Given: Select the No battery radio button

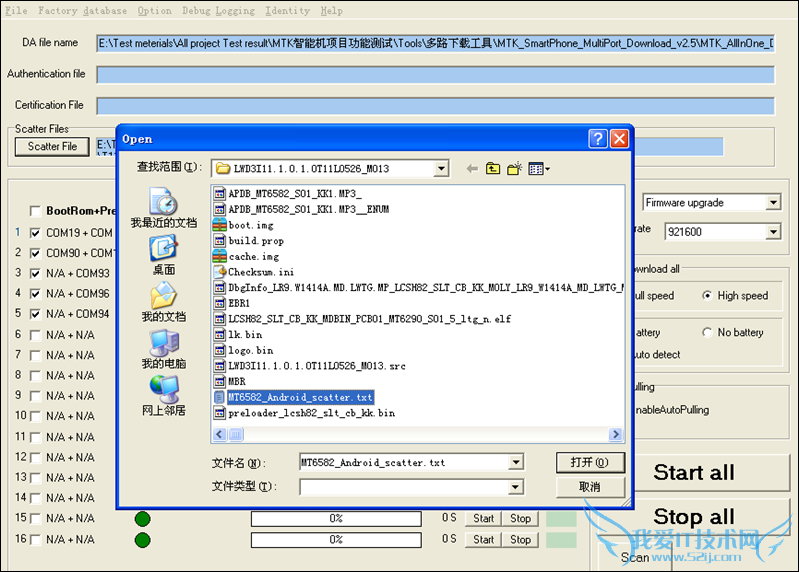Looking at the screenshot, I should 707,332.
